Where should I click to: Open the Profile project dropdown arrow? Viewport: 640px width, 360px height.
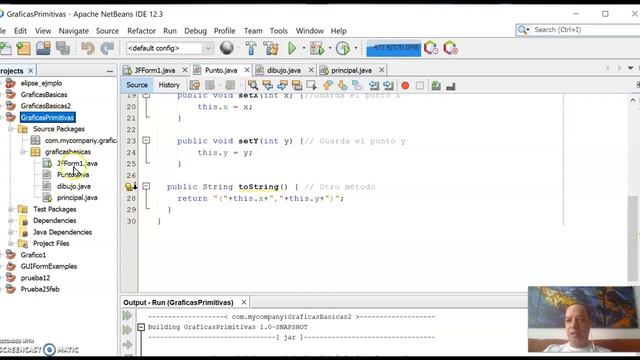pyautogui.click(x=356, y=48)
